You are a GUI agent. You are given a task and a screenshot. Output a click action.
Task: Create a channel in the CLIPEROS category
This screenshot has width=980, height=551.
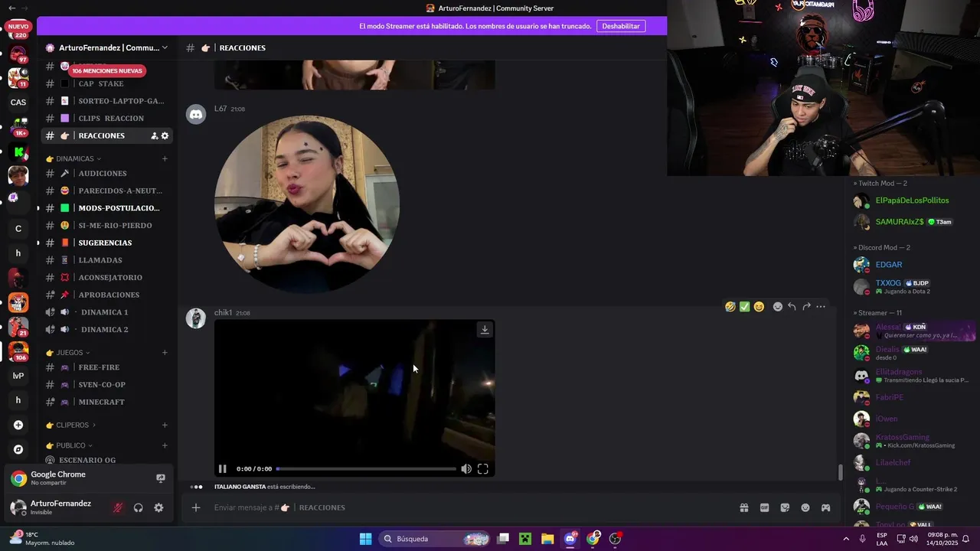(x=165, y=425)
